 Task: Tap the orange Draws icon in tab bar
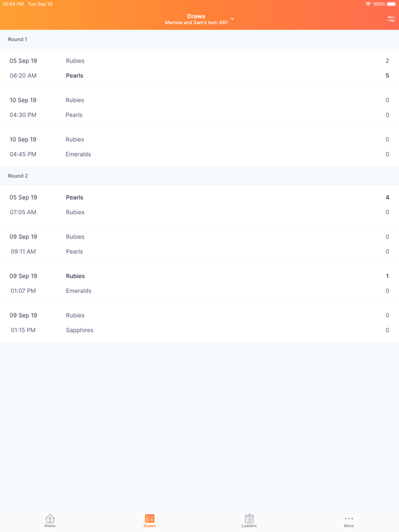(149, 517)
